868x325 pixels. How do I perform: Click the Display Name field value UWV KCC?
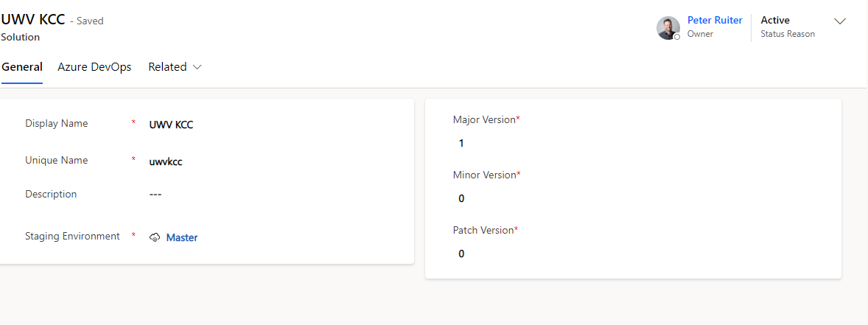[171, 125]
